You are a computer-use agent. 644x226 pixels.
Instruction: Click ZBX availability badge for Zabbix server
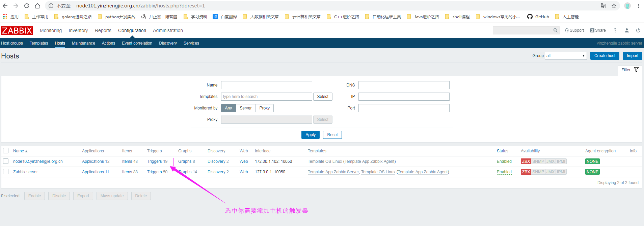[x=526, y=172]
